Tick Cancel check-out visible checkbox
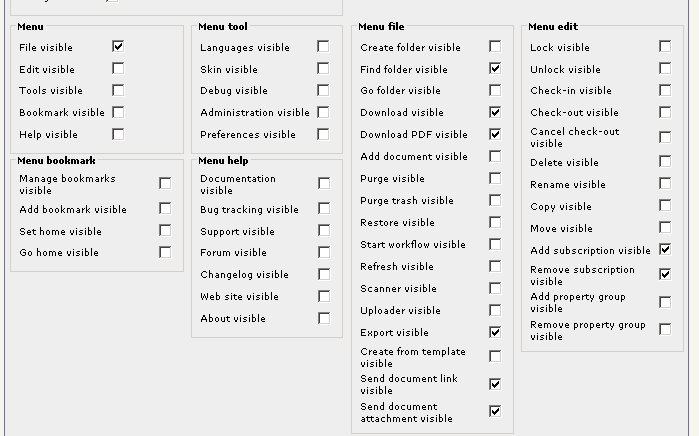699x436 pixels. [x=665, y=137]
